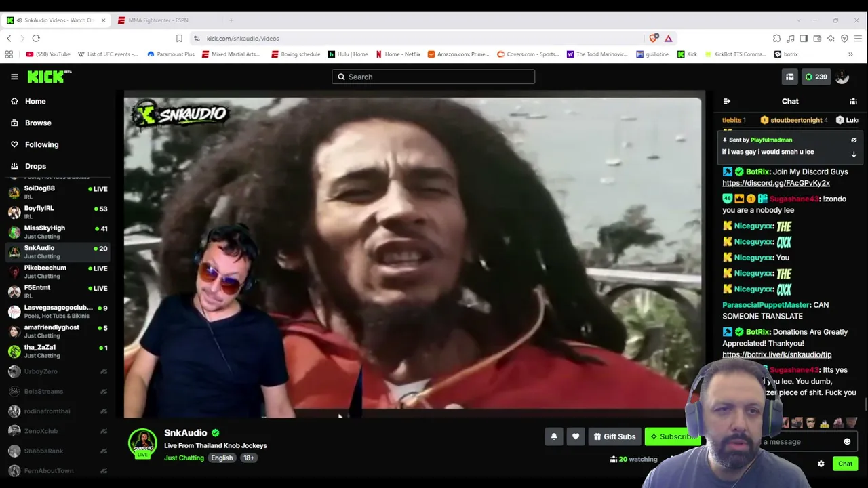Open the Kick sidebar hamburger menu
The image size is (868, 488).
point(14,77)
